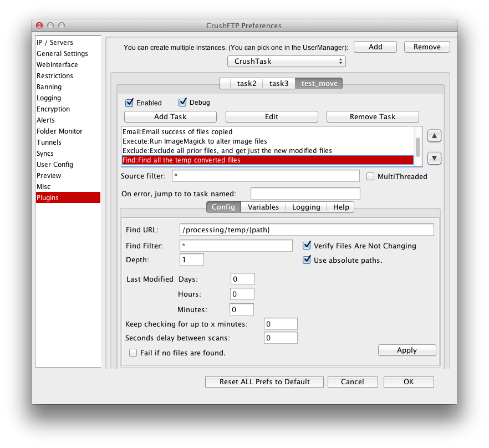
Task: Click the Source filter input field
Action: (x=266, y=176)
